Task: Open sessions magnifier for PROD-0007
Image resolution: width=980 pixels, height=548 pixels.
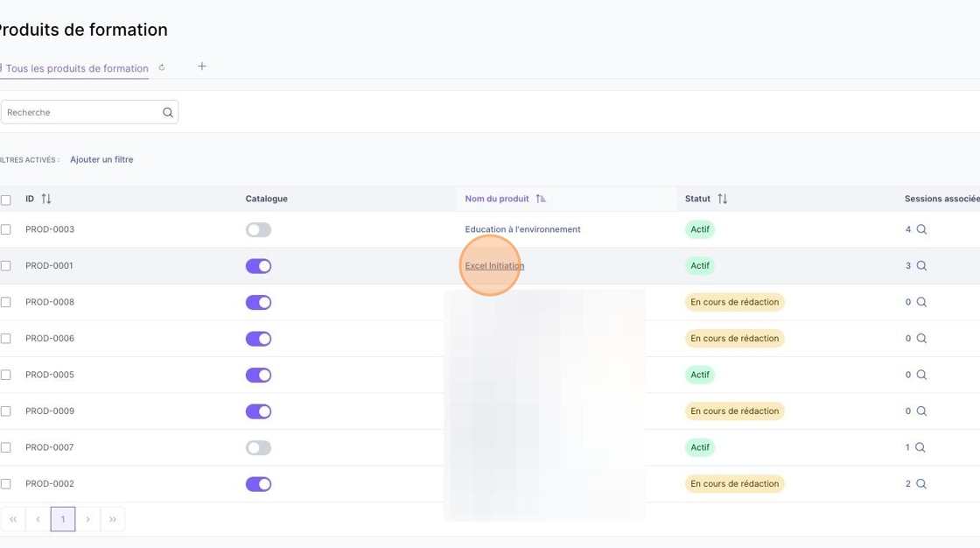Action: (x=920, y=447)
